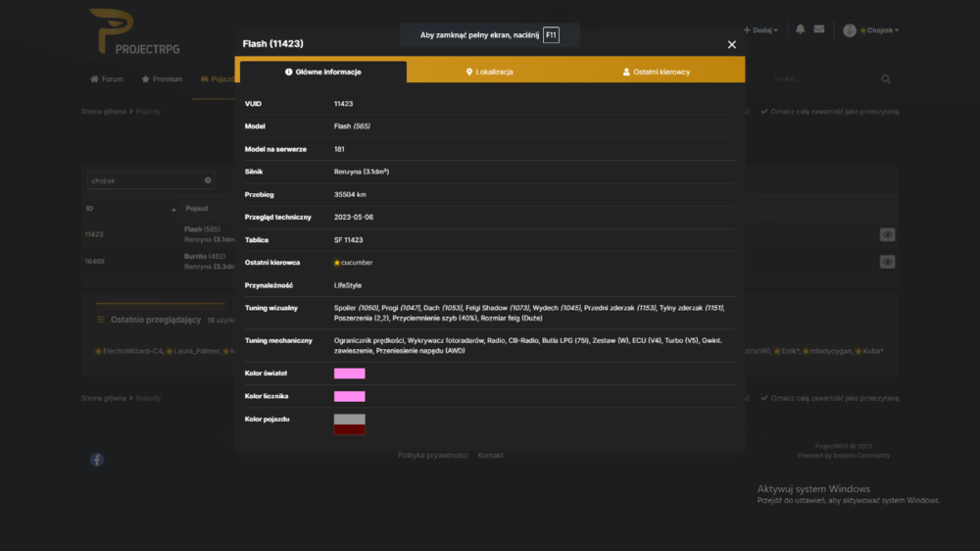
Task: Click the Powered by Invision Community link
Action: coord(843,455)
